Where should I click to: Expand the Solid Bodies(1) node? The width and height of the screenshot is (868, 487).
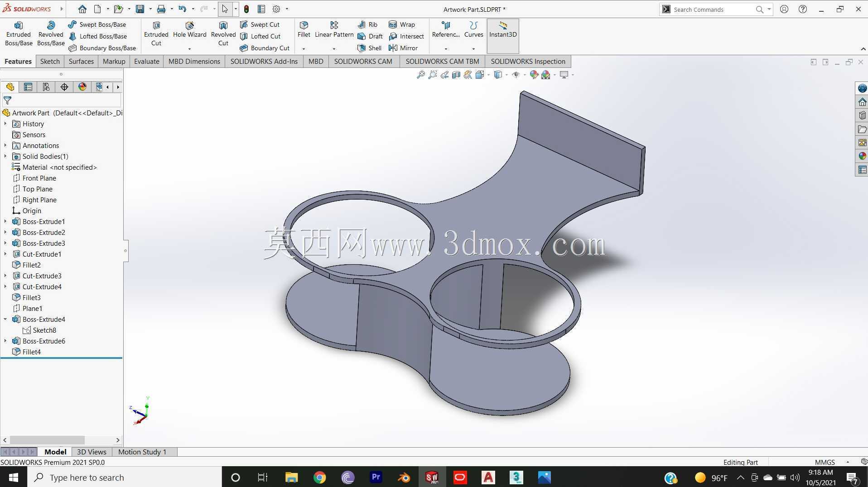(5, 156)
